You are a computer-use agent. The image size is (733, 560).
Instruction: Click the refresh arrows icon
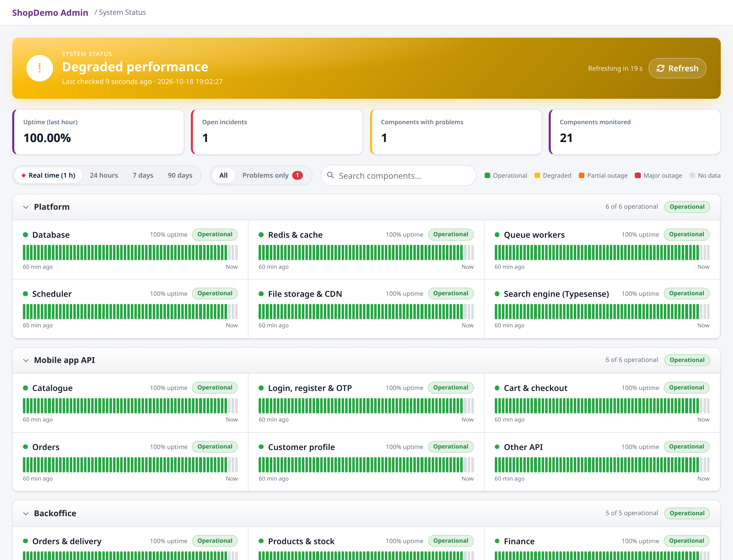click(x=660, y=68)
